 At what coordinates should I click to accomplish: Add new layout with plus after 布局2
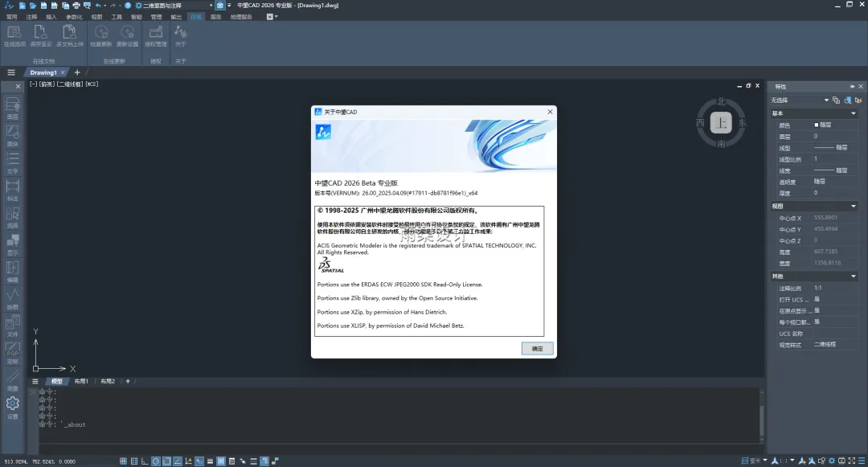click(128, 381)
